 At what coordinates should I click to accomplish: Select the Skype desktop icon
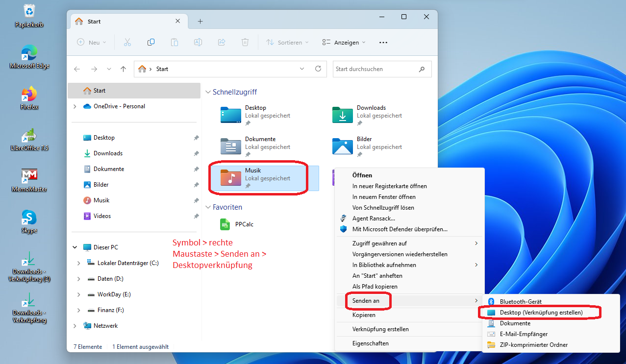tap(29, 221)
